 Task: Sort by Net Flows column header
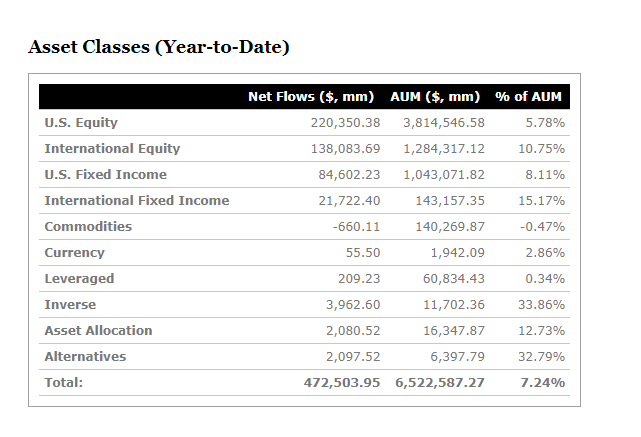point(310,96)
